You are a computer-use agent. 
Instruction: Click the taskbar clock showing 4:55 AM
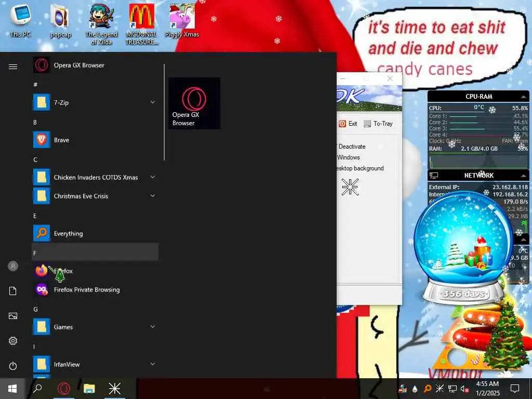[487, 389]
